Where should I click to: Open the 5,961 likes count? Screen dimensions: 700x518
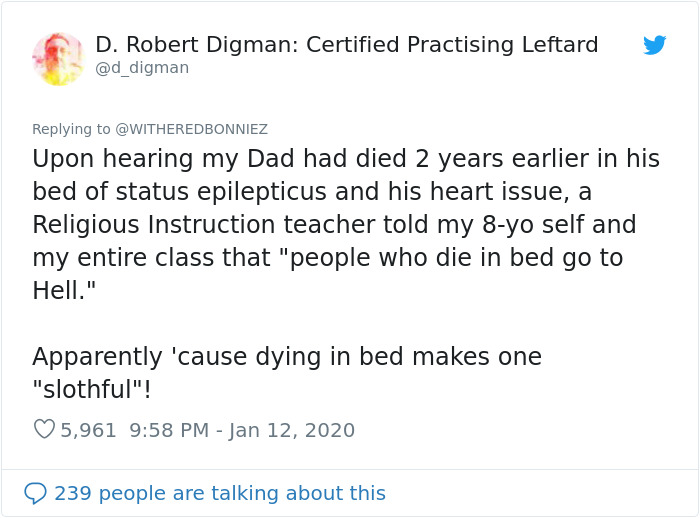tap(88, 430)
